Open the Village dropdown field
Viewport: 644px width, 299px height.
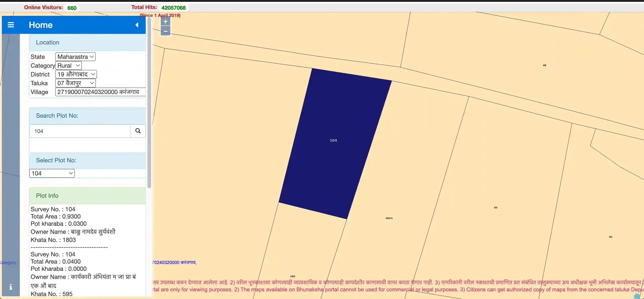tap(101, 92)
